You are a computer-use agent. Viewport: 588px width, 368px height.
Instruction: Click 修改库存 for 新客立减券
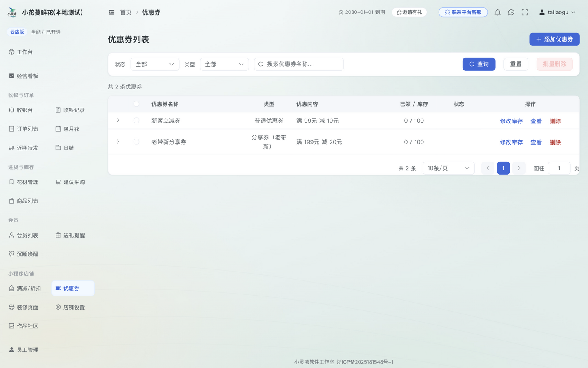tap(511, 121)
